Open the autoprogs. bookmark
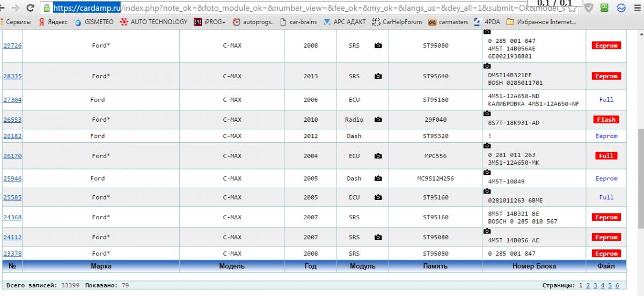 pyautogui.click(x=253, y=22)
